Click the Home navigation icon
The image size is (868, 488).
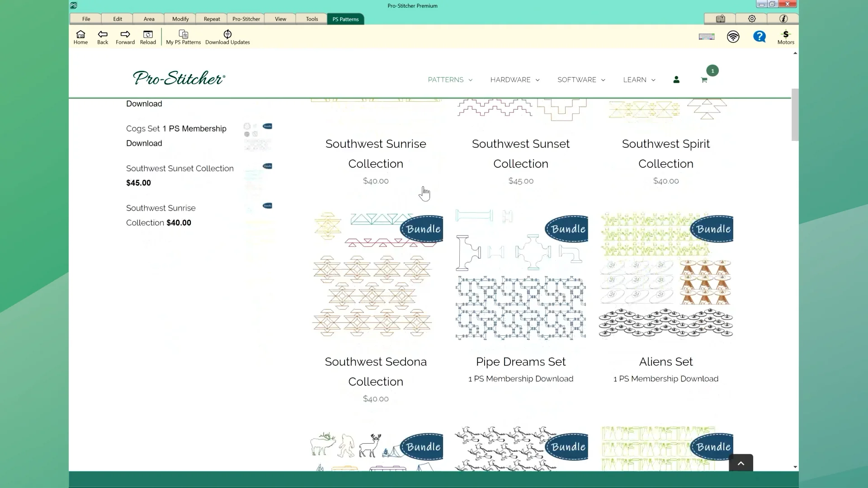80,37
